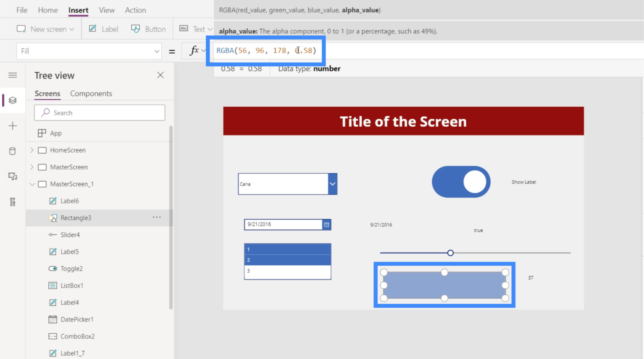Click the 37 slider value label
The image size is (644, 359).
(x=531, y=278)
